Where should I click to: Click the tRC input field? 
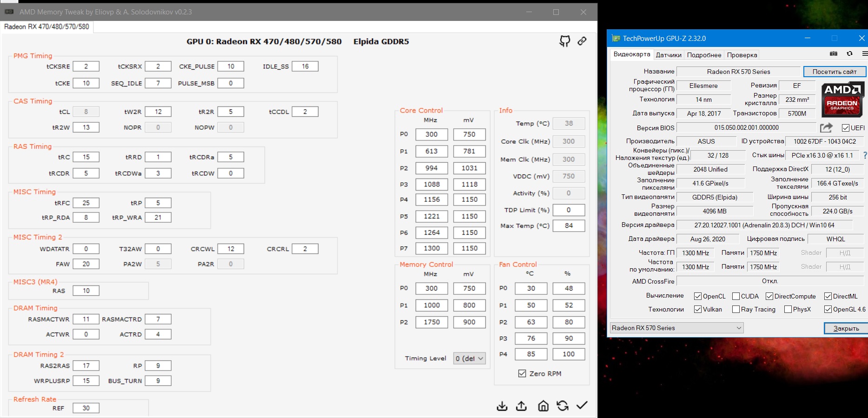86,157
